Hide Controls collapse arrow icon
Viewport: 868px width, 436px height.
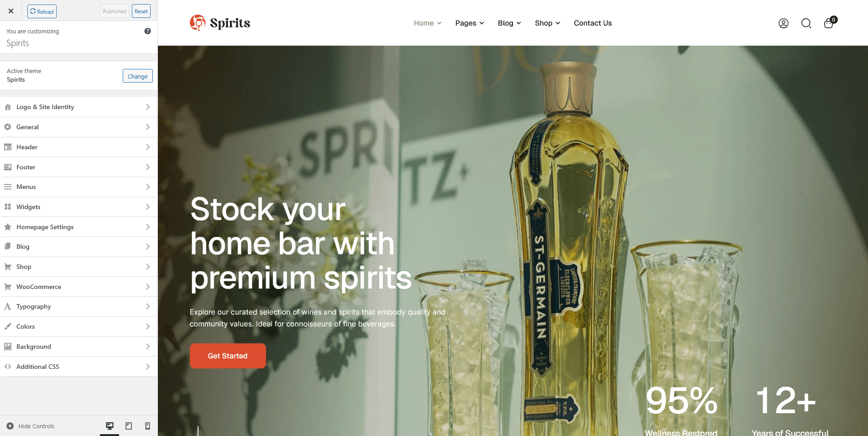click(x=10, y=426)
